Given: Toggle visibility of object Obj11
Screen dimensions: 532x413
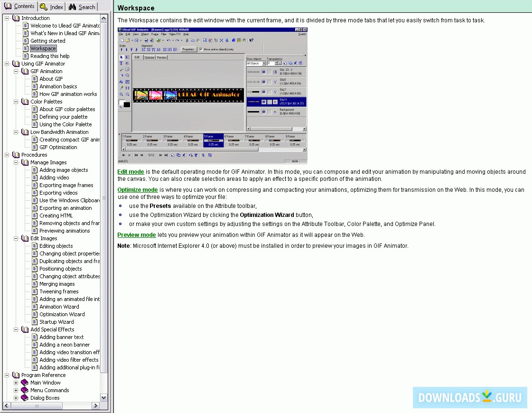Looking at the screenshot, I should (264, 102).
